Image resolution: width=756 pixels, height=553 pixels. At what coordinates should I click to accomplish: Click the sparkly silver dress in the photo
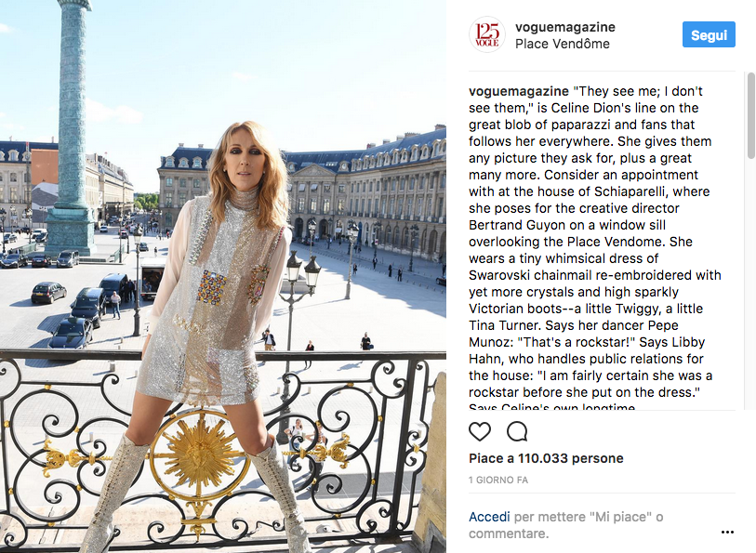pos(218,298)
